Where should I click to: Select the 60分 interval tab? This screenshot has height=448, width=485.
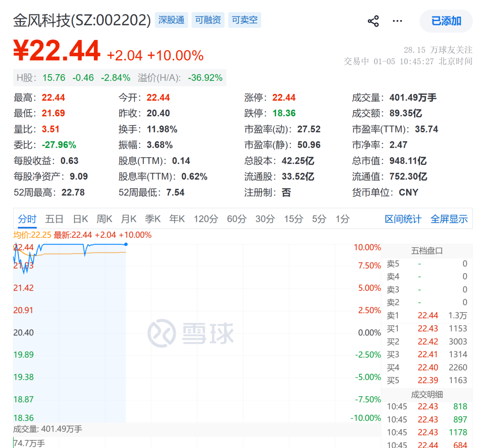pyautogui.click(x=237, y=219)
